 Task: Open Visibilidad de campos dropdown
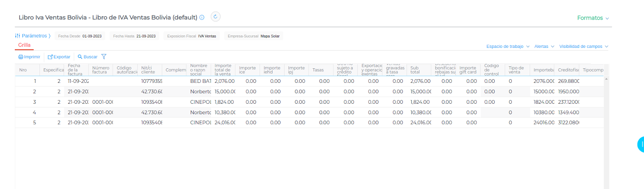[583, 47]
